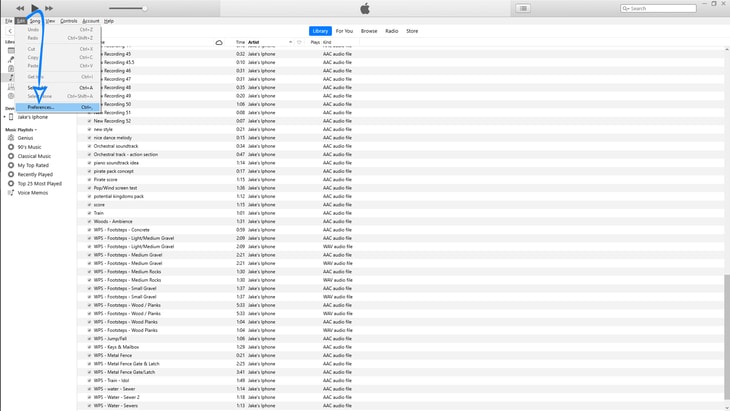Click the Recently Played gear icon

coord(11,174)
